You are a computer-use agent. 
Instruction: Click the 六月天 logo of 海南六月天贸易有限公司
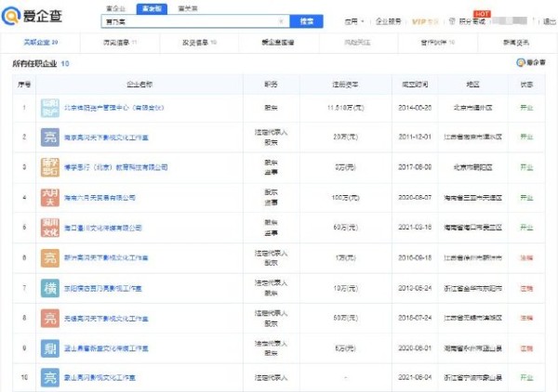tap(49, 197)
